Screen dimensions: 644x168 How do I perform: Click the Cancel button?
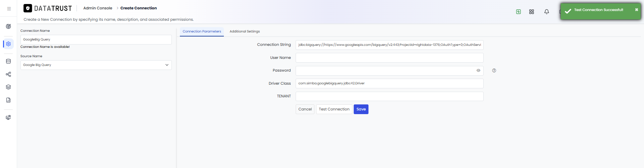pos(305,109)
